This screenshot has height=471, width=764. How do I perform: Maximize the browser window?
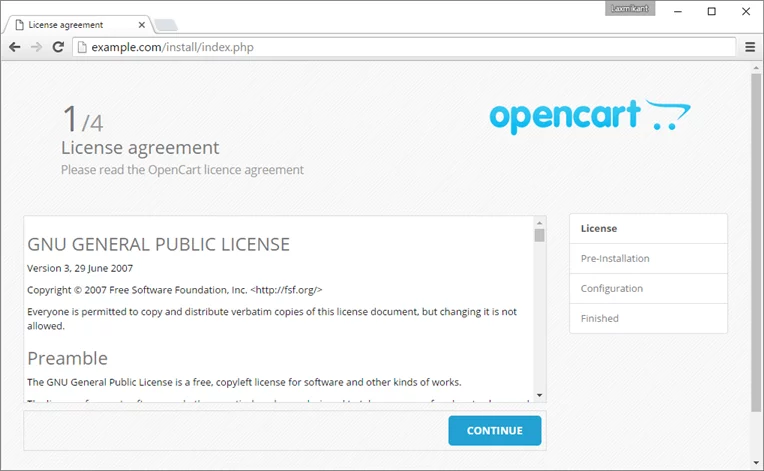(x=712, y=11)
